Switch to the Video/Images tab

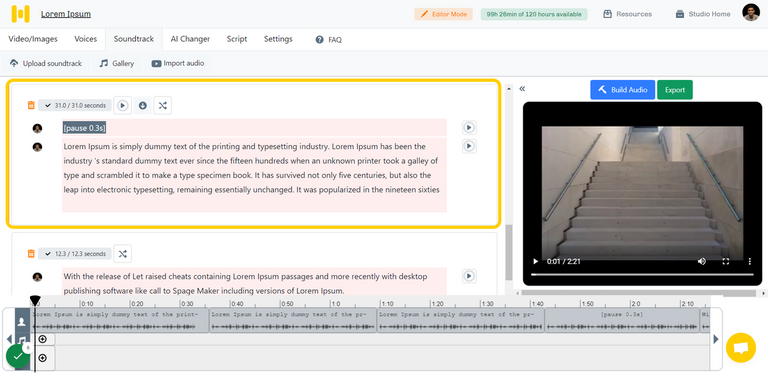point(33,39)
